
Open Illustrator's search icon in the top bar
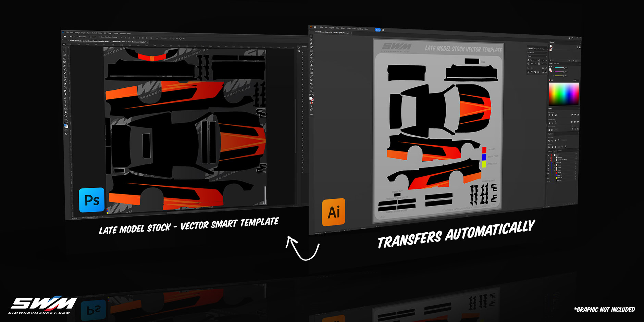pos(383,30)
